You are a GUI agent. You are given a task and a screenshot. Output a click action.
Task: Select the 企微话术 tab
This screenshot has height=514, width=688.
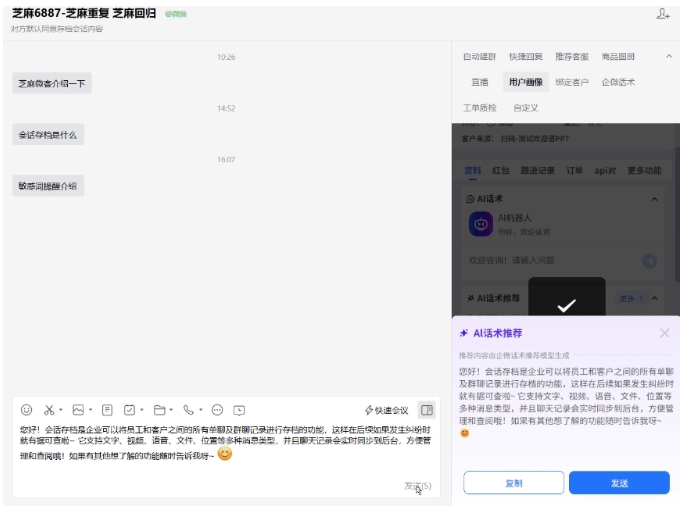[x=618, y=82]
